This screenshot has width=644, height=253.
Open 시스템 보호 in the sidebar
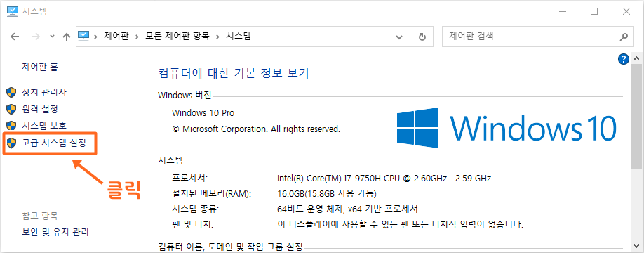pos(44,126)
